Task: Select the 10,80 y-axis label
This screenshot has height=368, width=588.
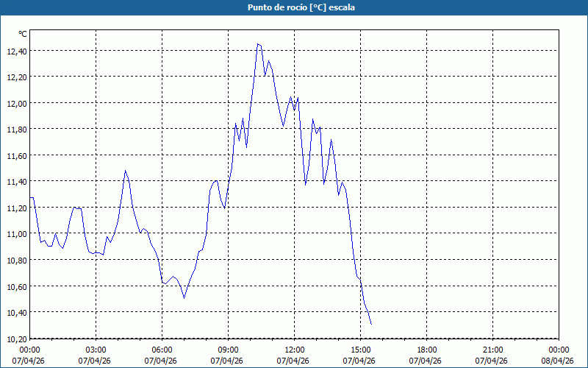Action: tap(17, 261)
